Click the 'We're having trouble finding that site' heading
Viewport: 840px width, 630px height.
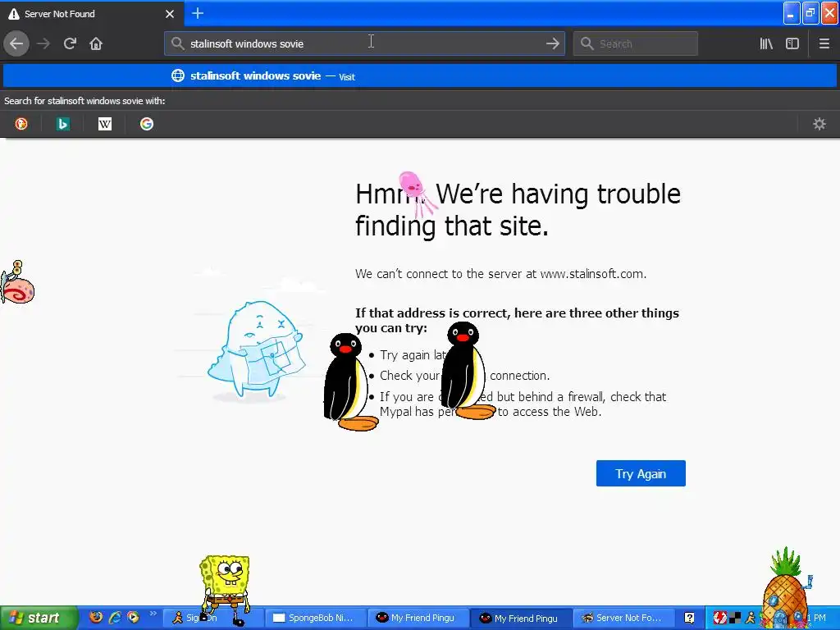pyautogui.click(x=518, y=209)
